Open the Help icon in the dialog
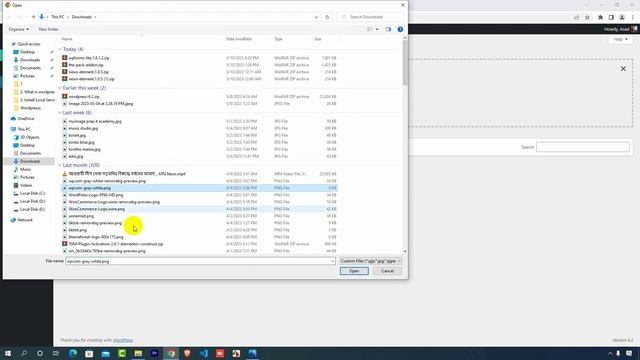 click(400, 29)
